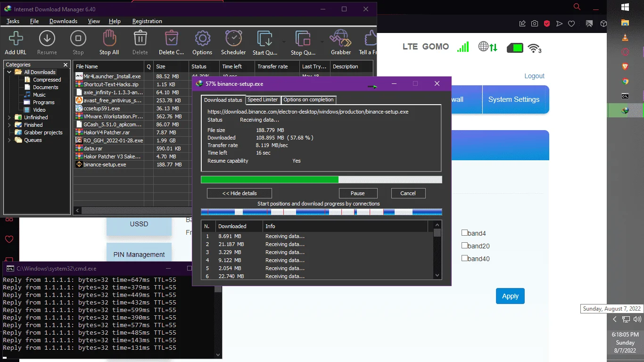This screenshot has height=362, width=644.
Task: Open Chrome browser taskbar icon
Action: click(625, 81)
